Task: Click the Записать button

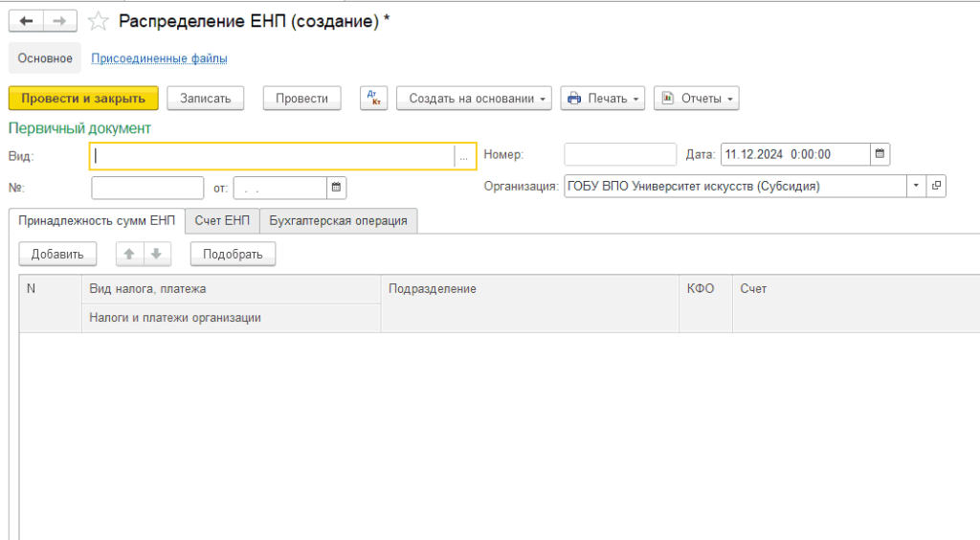Action: click(x=206, y=98)
